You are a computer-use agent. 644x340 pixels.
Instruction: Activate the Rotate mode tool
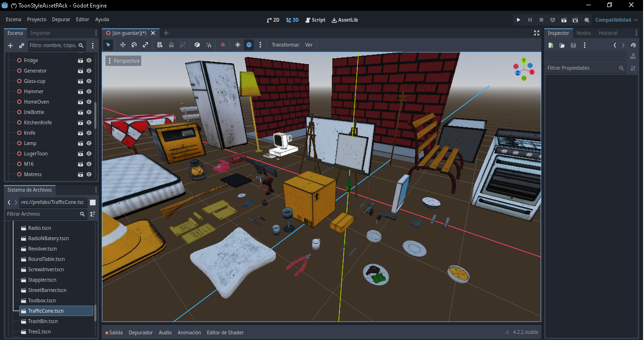134,45
